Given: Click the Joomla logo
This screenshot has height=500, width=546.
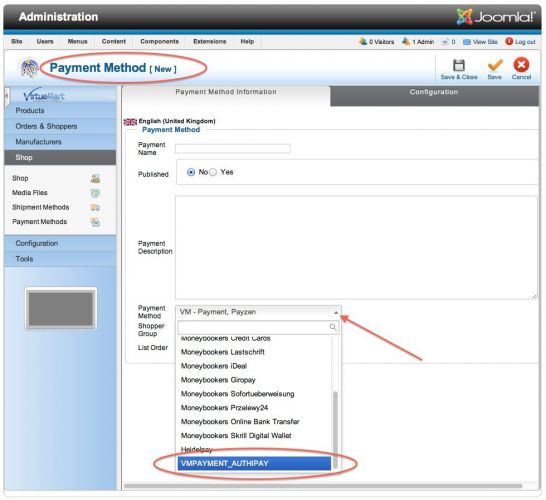Looking at the screenshot, I should pyautogui.click(x=496, y=17).
